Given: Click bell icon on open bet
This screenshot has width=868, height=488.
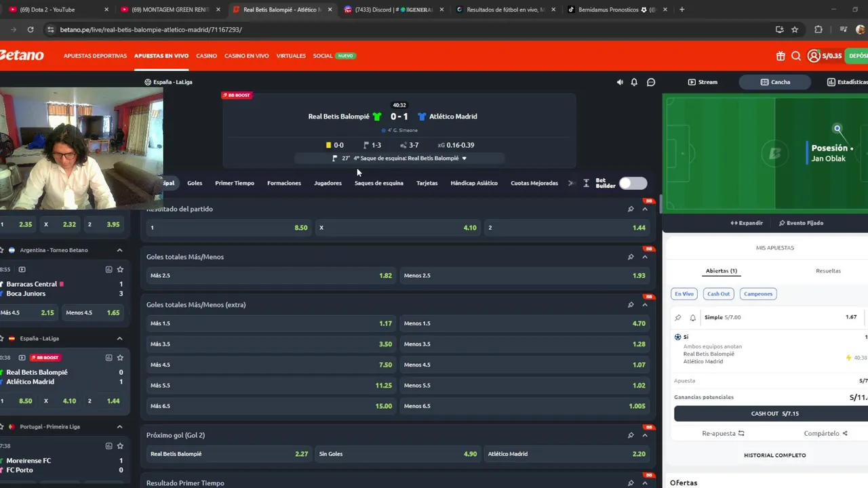Looking at the screenshot, I should click(x=693, y=317).
